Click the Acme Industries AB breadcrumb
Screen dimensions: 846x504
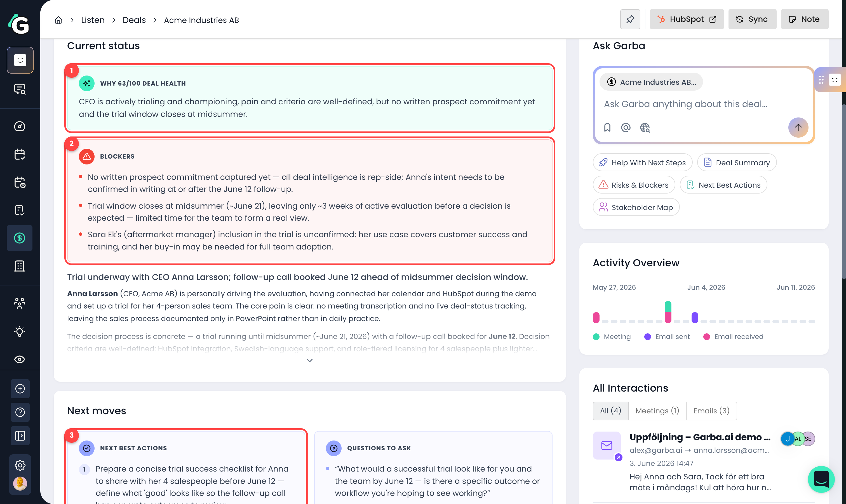click(x=201, y=20)
